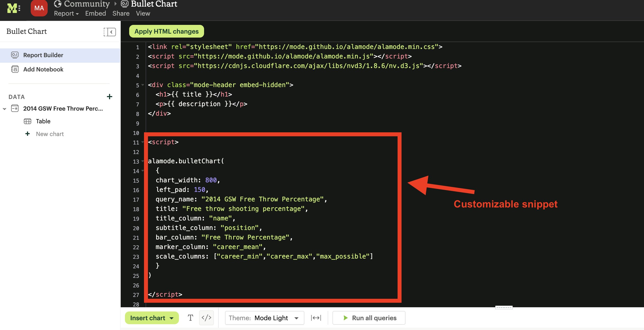Click the subtitle_column value "position"
Image resolution: width=644 pixels, height=330 pixels.
(240, 228)
